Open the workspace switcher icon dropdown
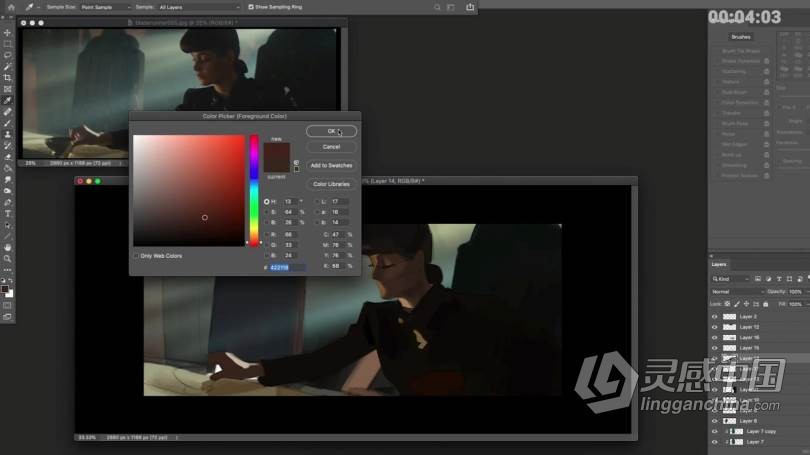The height and width of the screenshot is (455, 810). (x=451, y=7)
